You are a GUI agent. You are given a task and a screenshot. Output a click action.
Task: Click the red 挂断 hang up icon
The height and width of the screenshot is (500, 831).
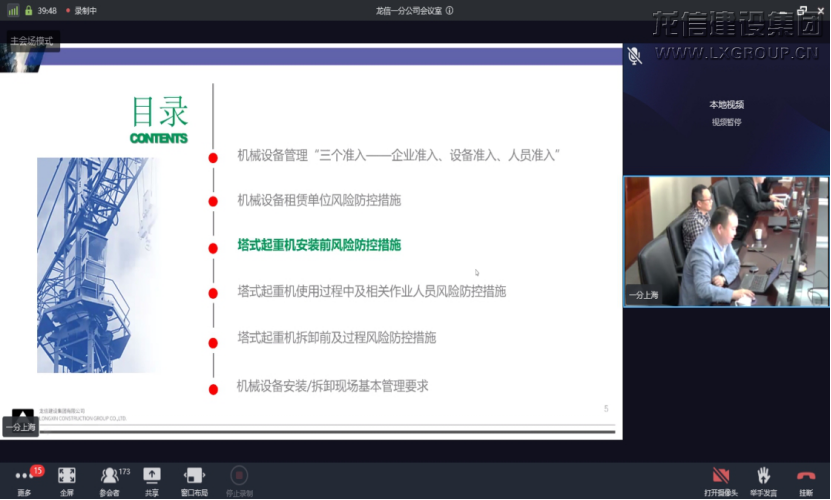click(806, 476)
